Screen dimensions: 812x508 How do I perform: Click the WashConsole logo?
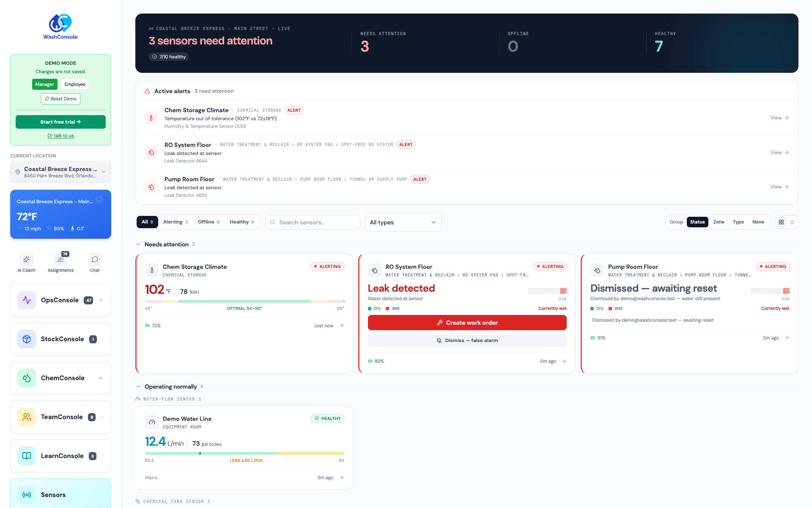click(x=60, y=27)
